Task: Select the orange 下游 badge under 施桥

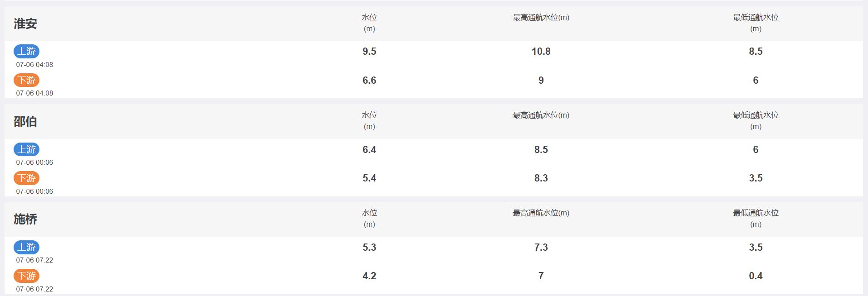Action: click(x=26, y=276)
